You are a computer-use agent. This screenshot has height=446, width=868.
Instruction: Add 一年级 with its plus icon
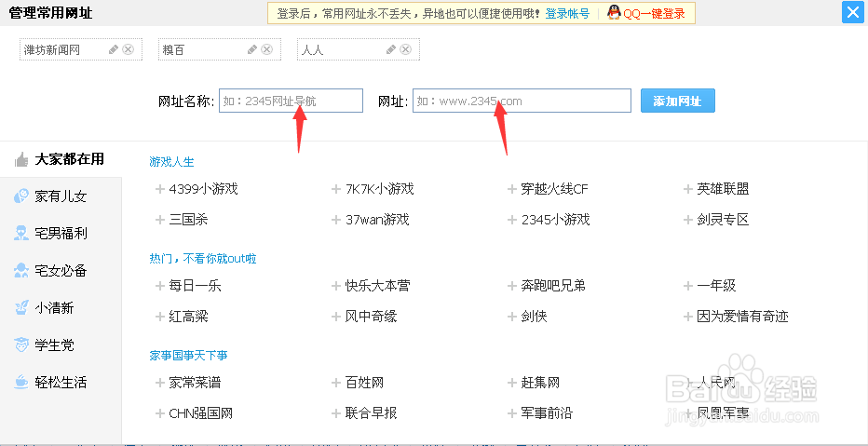point(688,286)
